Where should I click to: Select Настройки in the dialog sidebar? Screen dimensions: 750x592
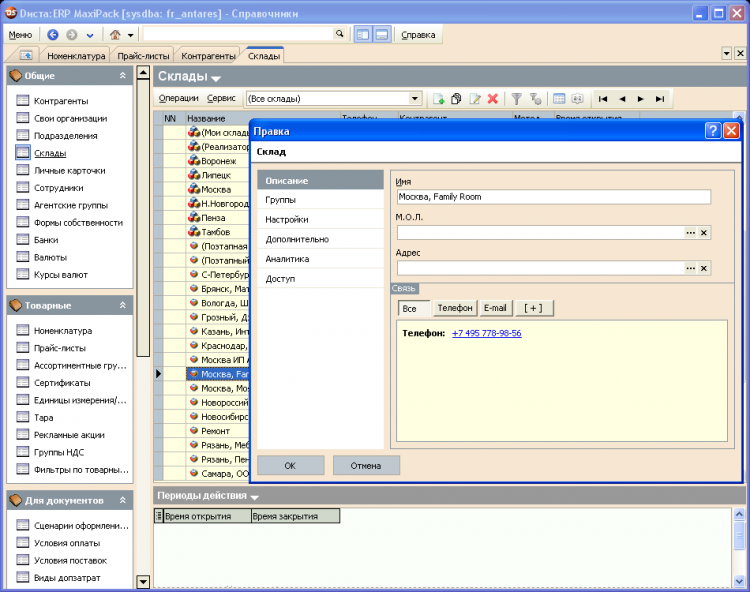click(287, 219)
